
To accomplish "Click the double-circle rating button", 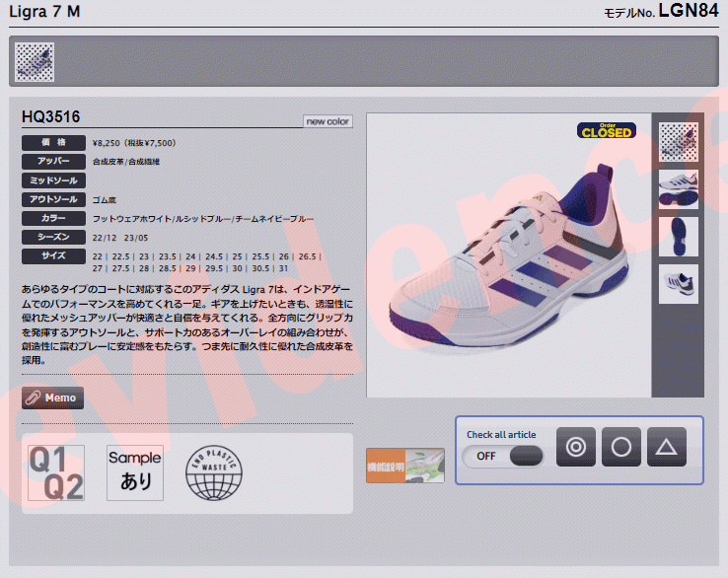I will [x=576, y=447].
